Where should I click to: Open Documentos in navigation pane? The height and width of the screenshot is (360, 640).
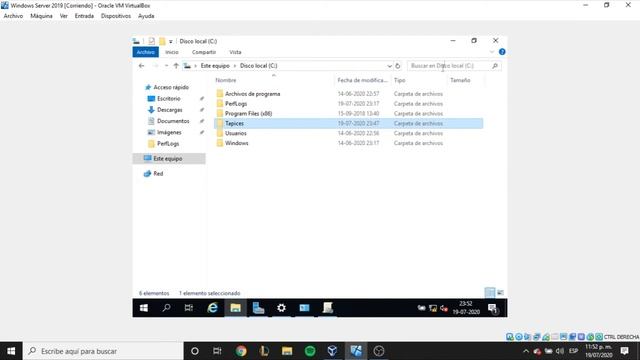click(x=173, y=121)
